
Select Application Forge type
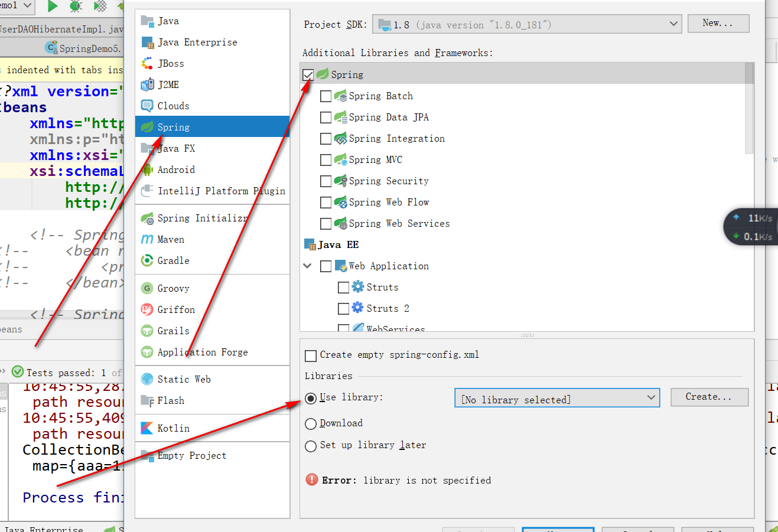213,353
